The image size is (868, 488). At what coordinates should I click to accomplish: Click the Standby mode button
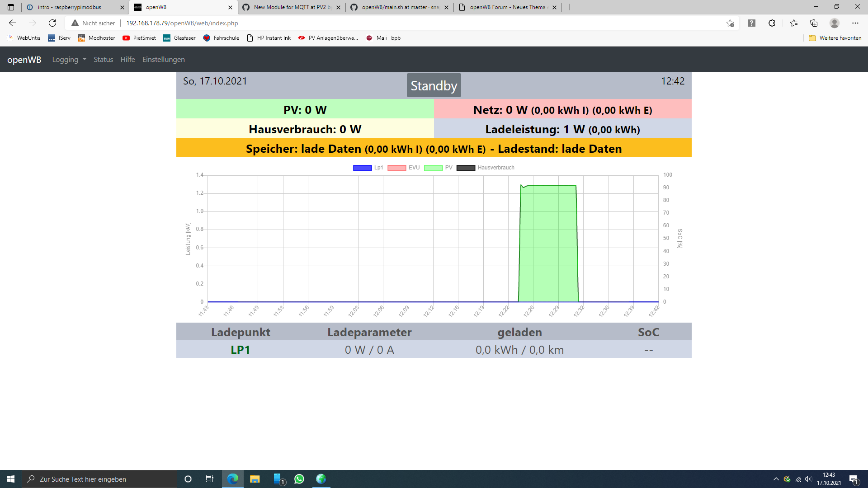click(434, 85)
